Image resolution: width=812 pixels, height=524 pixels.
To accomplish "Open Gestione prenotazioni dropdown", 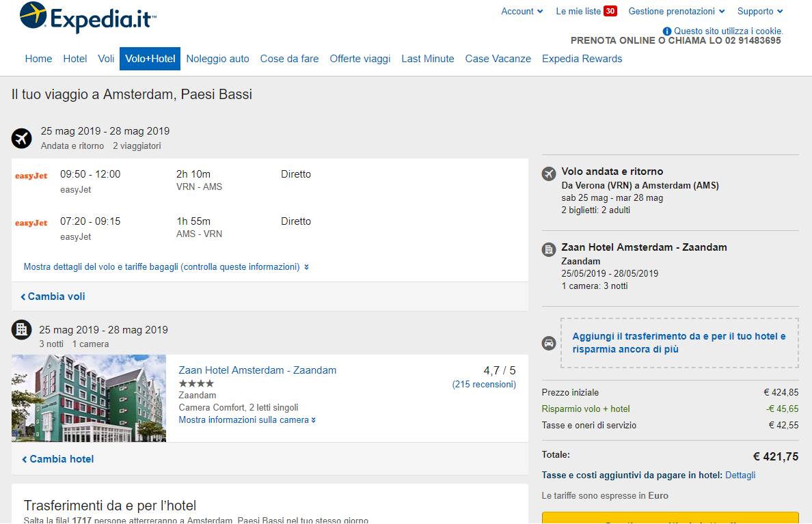I will (x=676, y=12).
